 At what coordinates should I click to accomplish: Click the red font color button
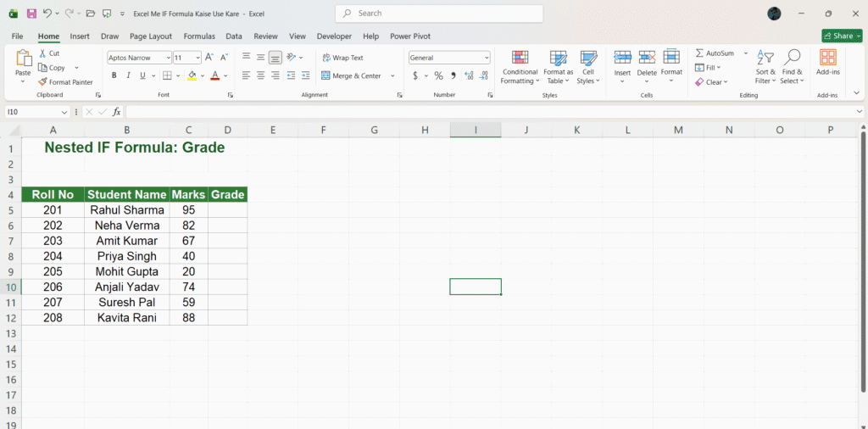point(215,75)
